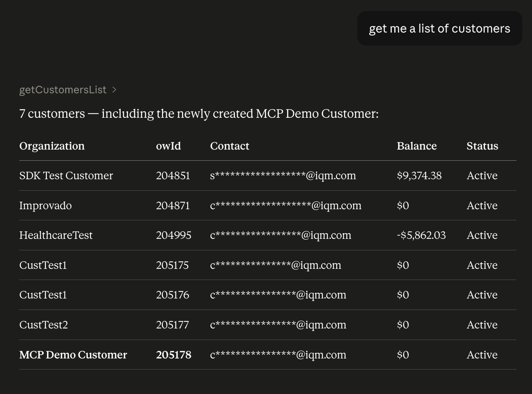Expand the getCustomersList tool call chevron
Image resolution: width=532 pixels, height=394 pixels.
pyautogui.click(x=114, y=90)
